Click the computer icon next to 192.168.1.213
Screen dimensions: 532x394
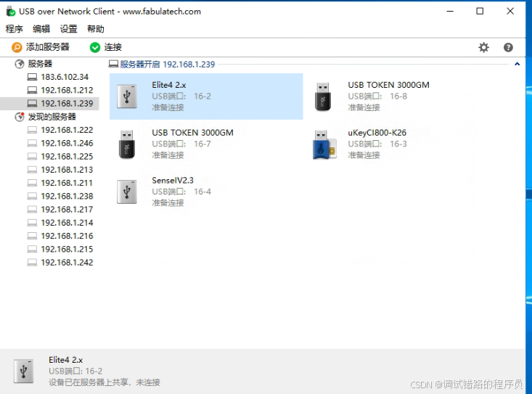click(x=32, y=170)
